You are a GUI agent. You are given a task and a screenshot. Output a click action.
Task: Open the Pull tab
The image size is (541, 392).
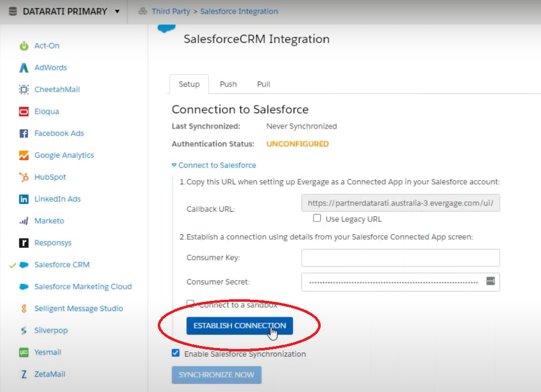click(264, 84)
